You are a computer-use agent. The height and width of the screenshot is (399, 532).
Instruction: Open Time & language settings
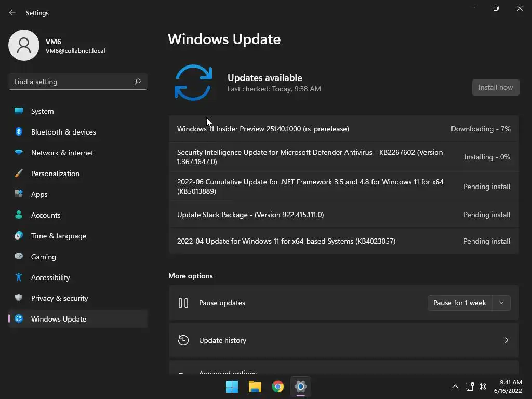[x=78, y=236]
